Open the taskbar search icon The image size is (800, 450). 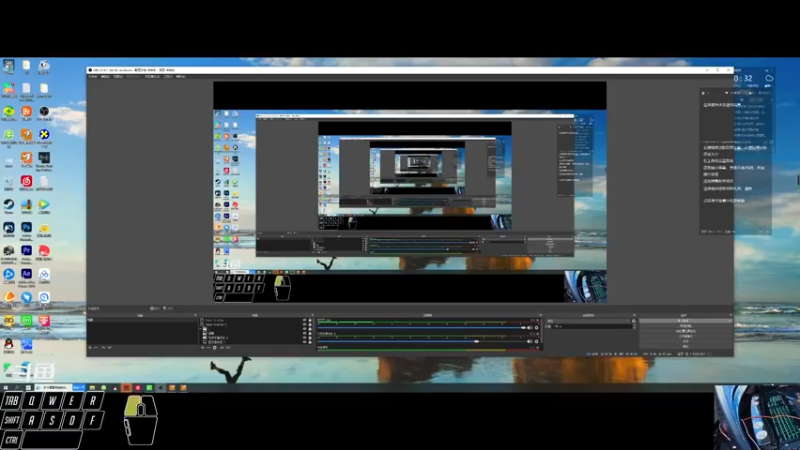coord(16,388)
